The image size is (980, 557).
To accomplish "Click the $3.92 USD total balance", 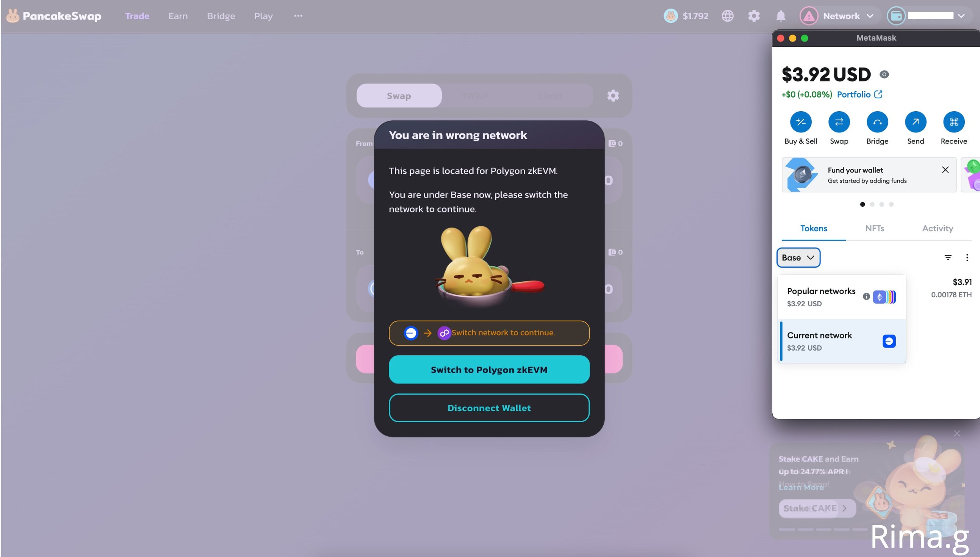I will [x=826, y=74].
